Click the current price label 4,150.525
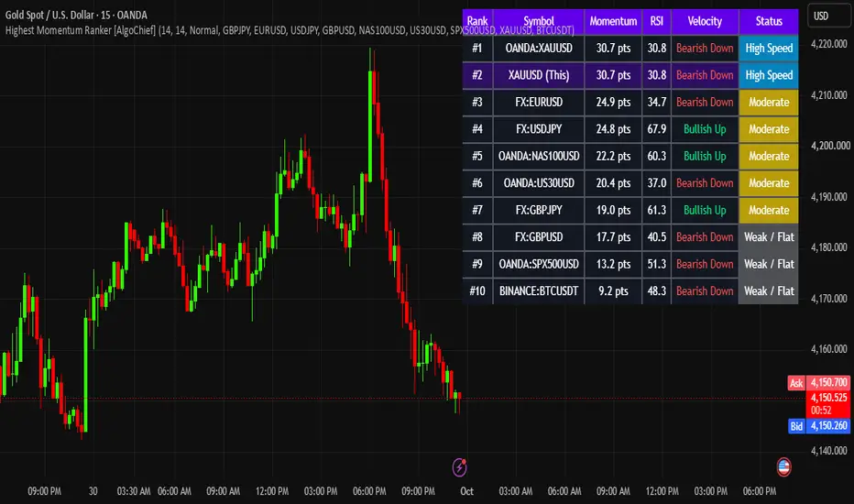 coord(827,398)
